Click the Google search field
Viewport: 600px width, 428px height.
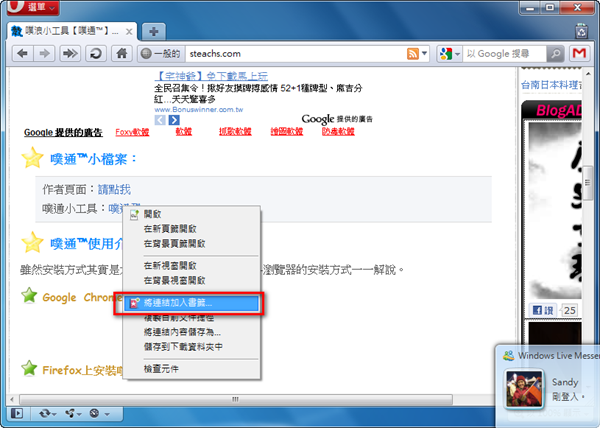pyautogui.click(x=504, y=54)
